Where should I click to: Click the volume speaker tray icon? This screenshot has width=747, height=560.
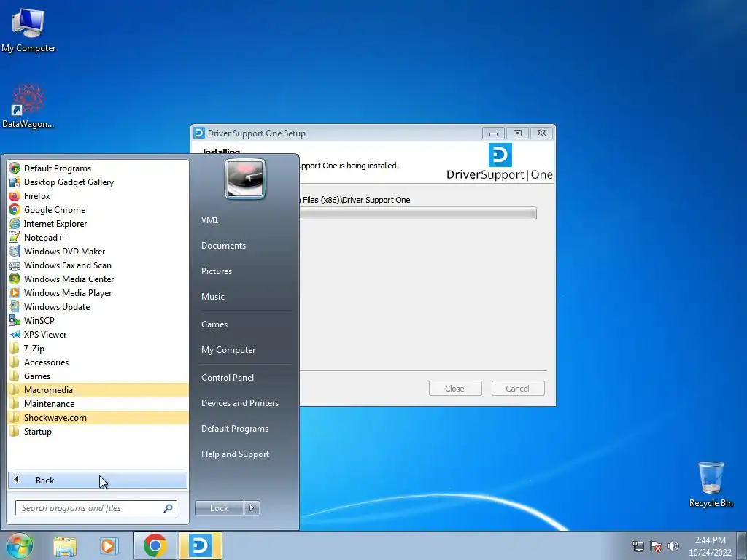click(x=673, y=546)
